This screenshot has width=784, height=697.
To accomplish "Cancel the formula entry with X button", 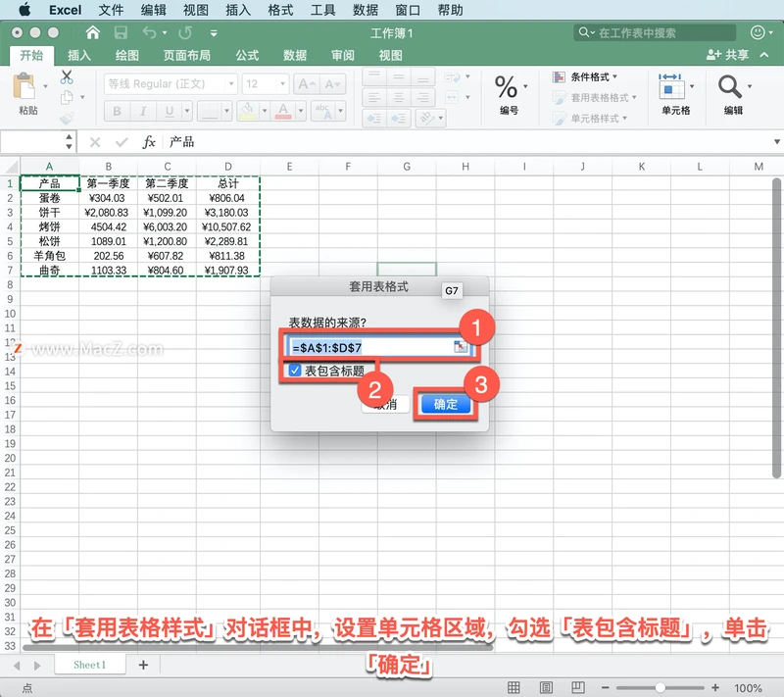I will [95, 142].
